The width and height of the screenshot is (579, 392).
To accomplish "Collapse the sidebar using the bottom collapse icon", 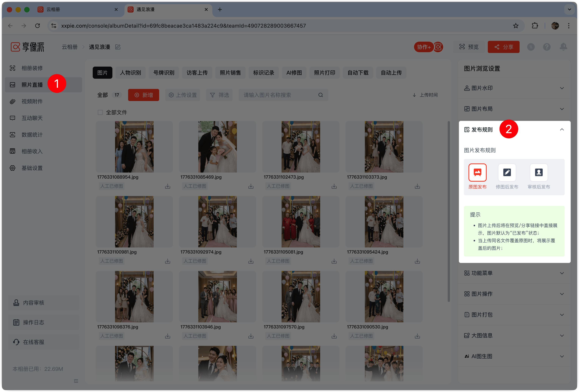I will coord(76,381).
